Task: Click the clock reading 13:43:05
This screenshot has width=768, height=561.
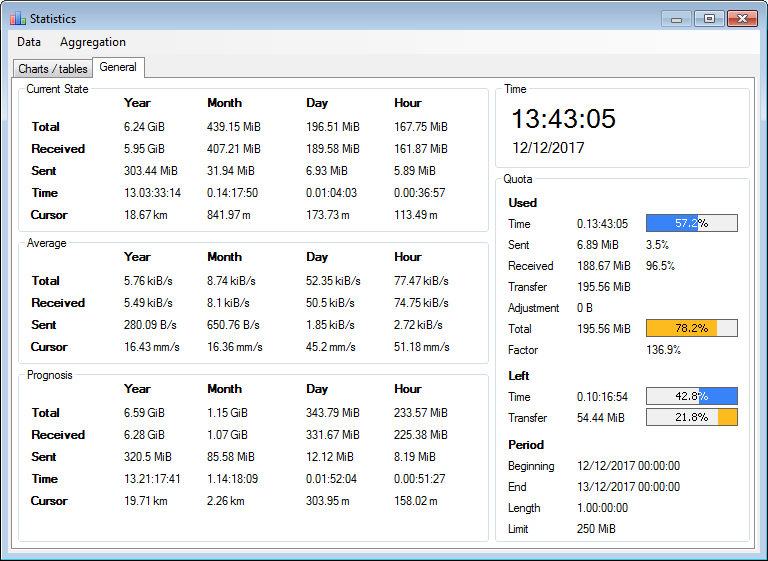Action: click(x=563, y=119)
